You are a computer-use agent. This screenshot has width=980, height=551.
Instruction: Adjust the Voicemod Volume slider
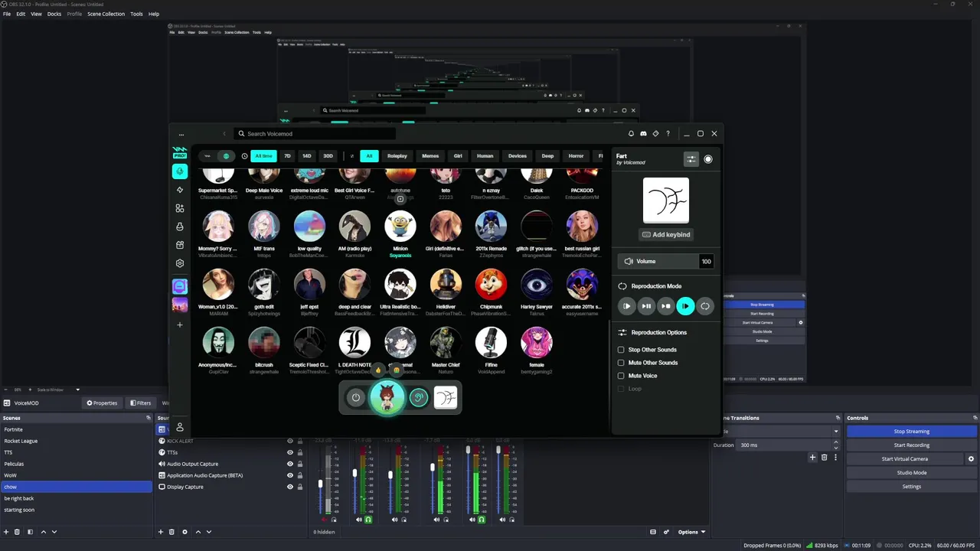tap(666, 261)
